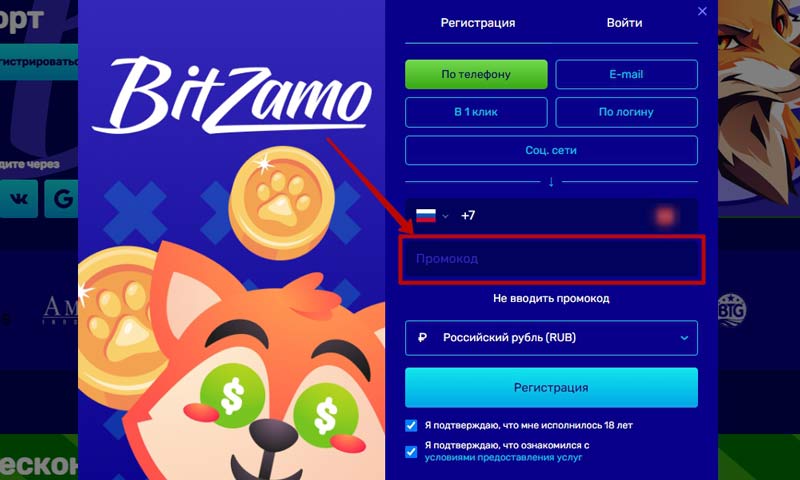
Task: Click the large blue Регистрация submit button
Action: pos(551,388)
